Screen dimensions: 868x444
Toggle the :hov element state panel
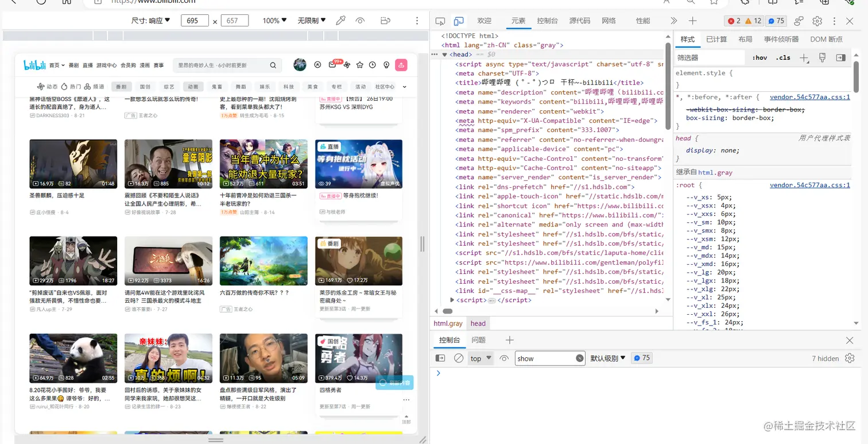[759, 57]
